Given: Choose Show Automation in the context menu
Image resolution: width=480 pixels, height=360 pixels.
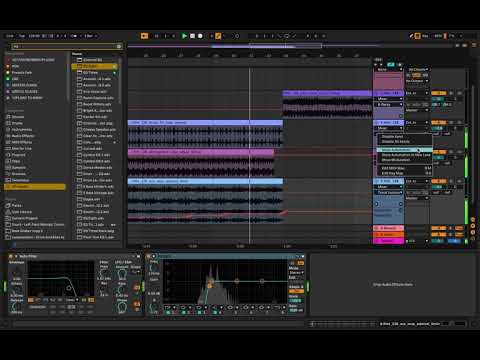Looking at the screenshot, I should (404, 150).
